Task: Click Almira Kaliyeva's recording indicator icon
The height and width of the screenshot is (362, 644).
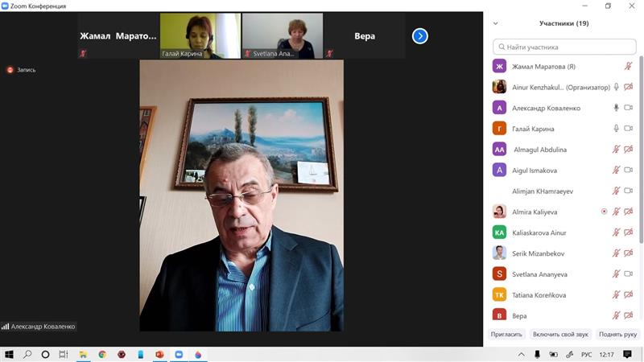Action: coord(605,212)
